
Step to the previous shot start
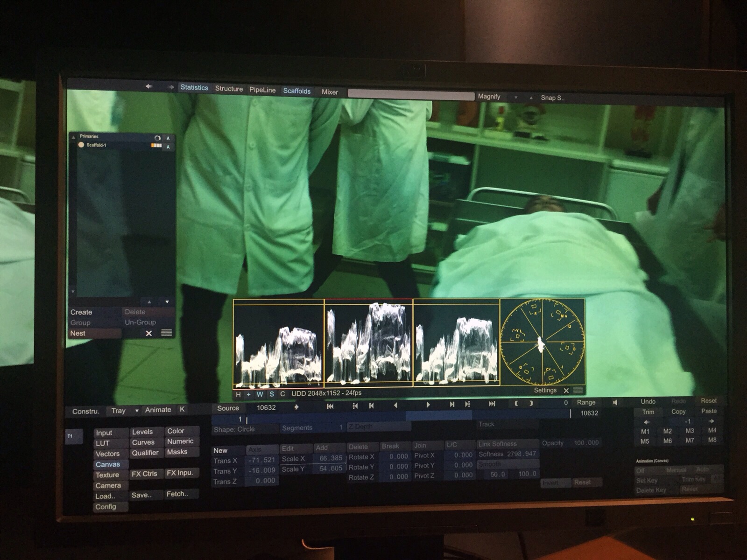pos(371,406)
